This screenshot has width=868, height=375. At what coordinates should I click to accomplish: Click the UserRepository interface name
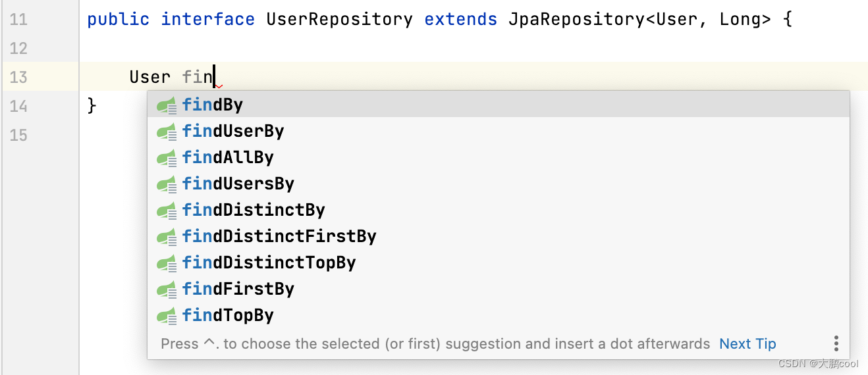(x=339, y=19)
